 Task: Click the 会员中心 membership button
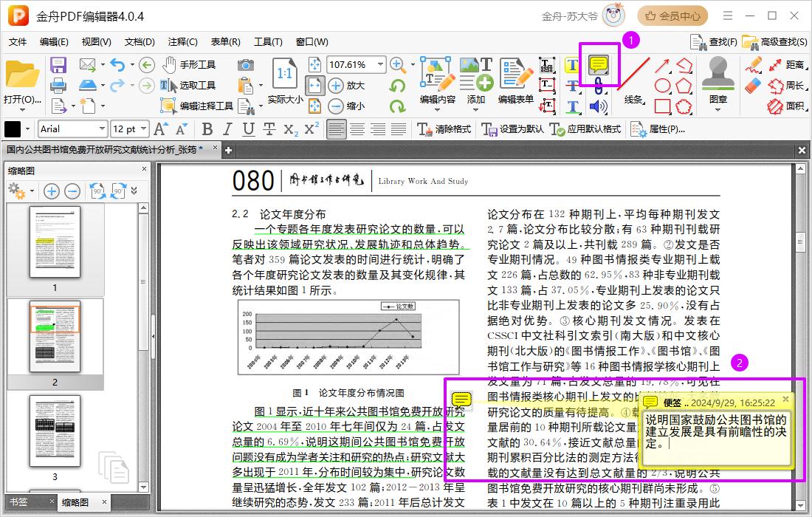[x=672, y=16]
